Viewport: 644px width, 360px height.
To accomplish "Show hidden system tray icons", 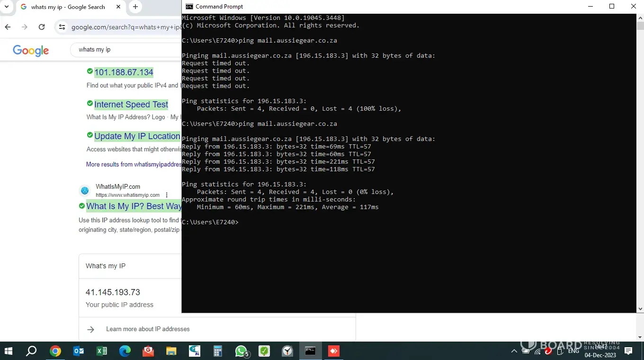I will [514, 351].
